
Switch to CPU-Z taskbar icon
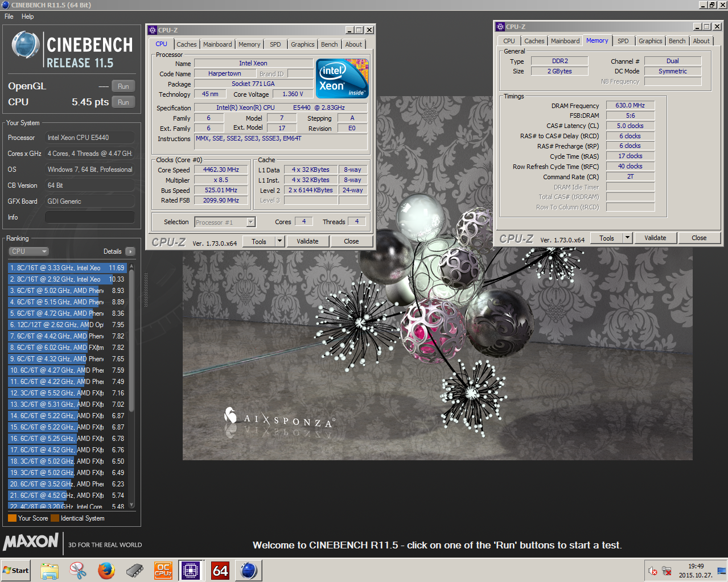click(191, 570)
